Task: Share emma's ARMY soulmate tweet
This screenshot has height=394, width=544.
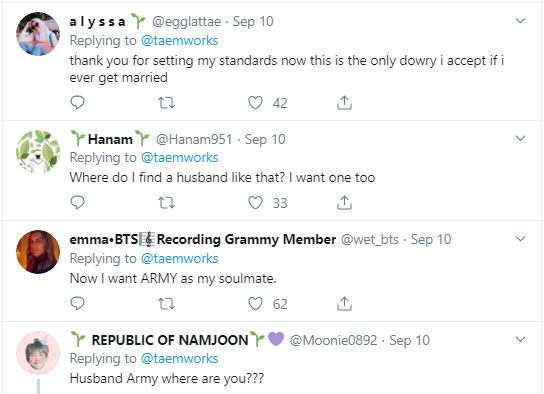Action: pos(344,303)
